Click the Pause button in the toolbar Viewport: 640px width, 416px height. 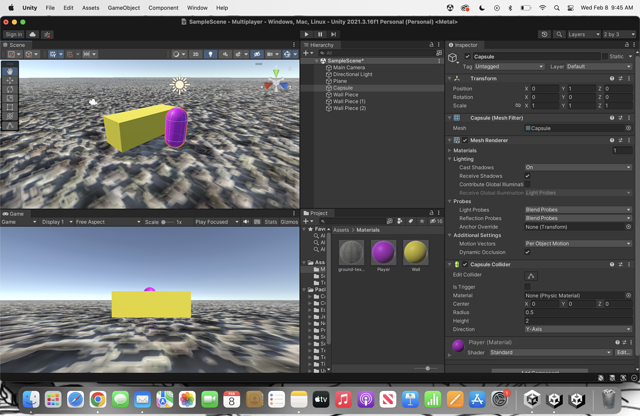(320, 34)
